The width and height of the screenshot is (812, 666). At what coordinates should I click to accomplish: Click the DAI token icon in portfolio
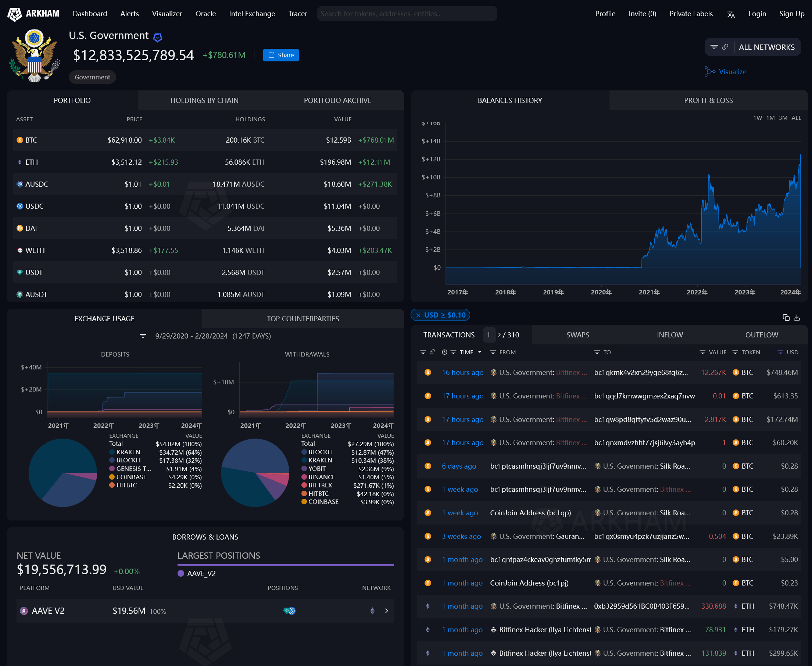point(19,228)
